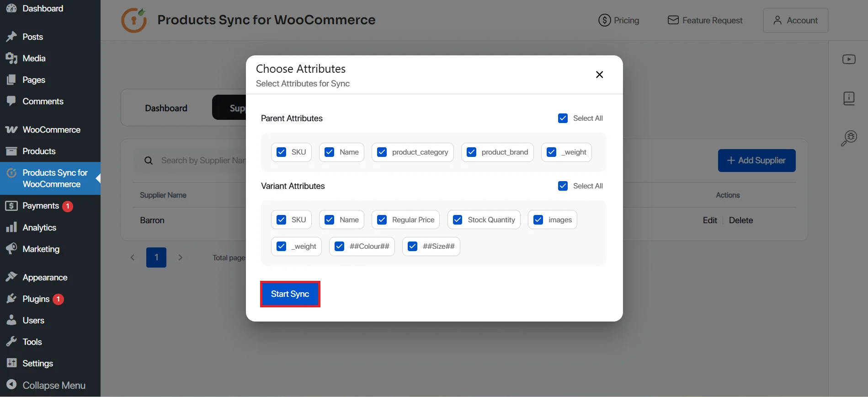Screen dimensions: 868x397
Task: Uncheck variant Name attribute
Action: point(330,220)
